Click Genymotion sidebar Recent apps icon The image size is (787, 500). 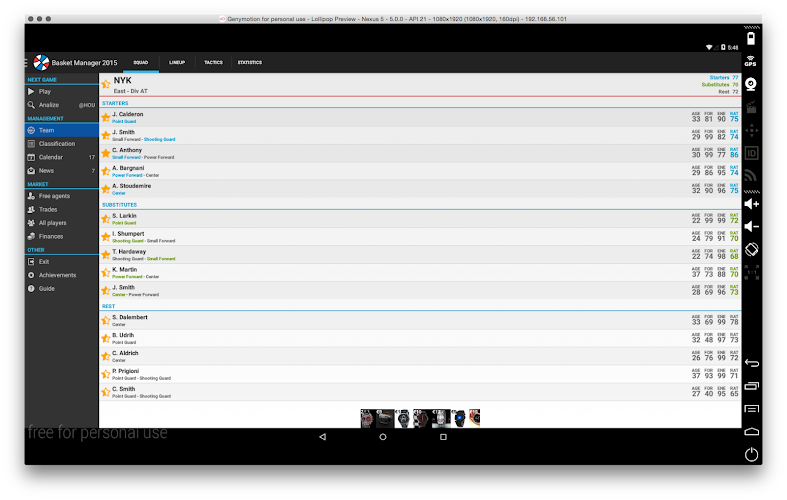[751, 386]
